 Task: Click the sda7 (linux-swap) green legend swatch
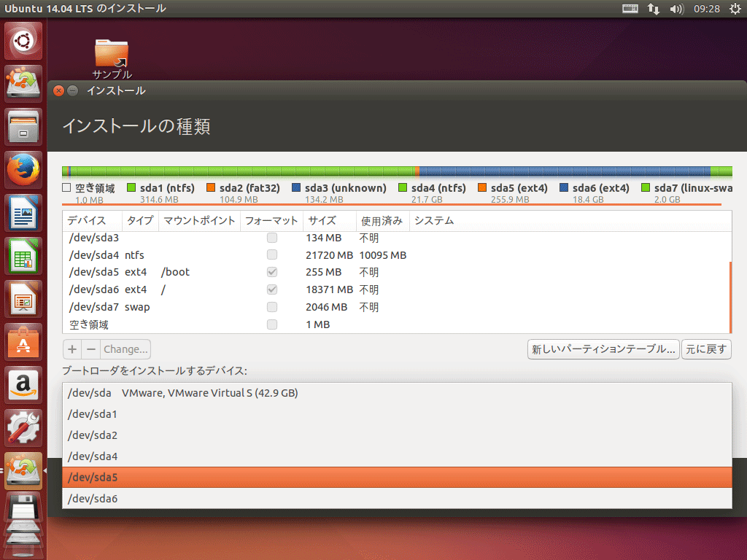pos(646,187)
